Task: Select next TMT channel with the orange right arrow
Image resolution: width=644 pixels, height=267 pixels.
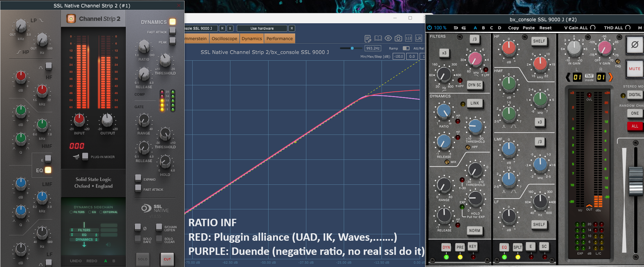Action: pos(611,77)
